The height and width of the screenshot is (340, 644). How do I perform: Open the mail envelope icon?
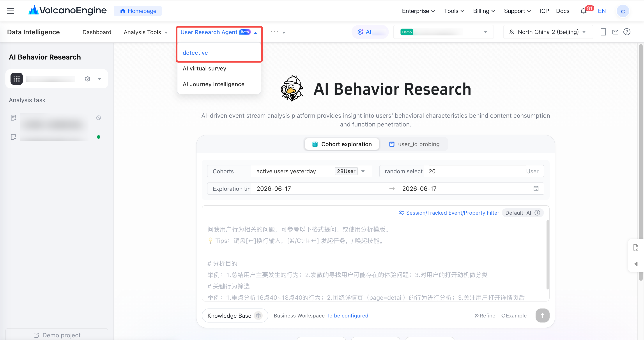(x=615, y=32)
